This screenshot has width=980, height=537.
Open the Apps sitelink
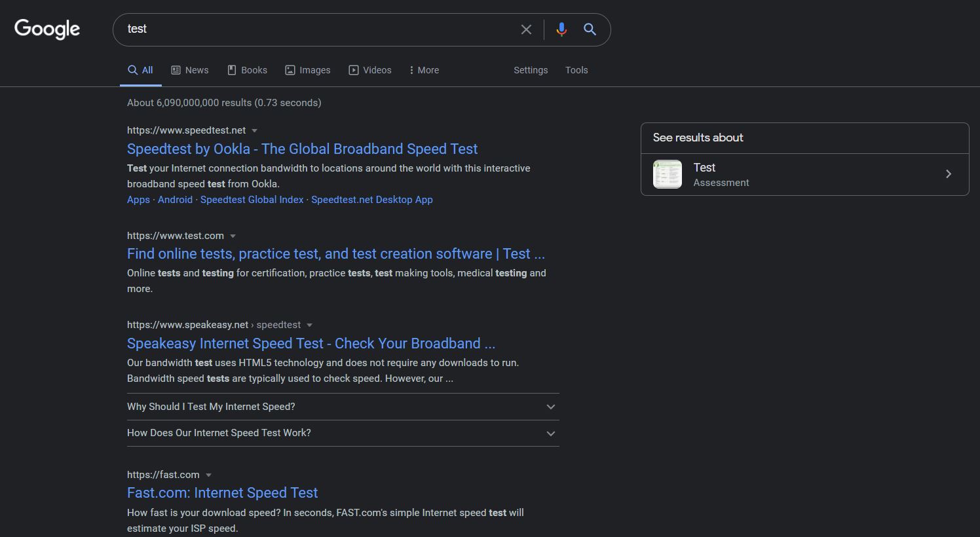138,200
